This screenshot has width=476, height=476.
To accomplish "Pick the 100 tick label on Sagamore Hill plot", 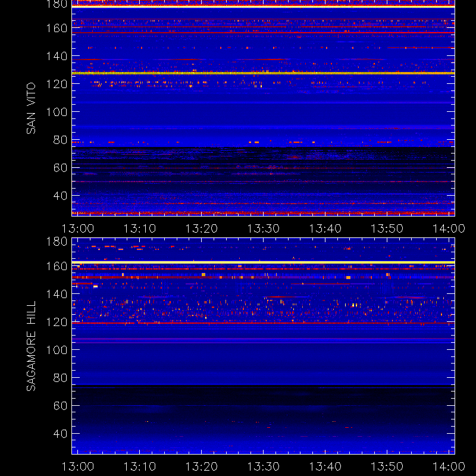I will coord(57,350).
